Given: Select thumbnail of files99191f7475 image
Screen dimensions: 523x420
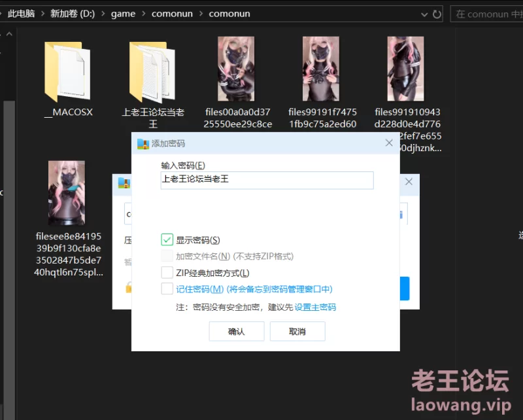Looking at the screenshot, I should pyautogui.click(x=321, y=69).
